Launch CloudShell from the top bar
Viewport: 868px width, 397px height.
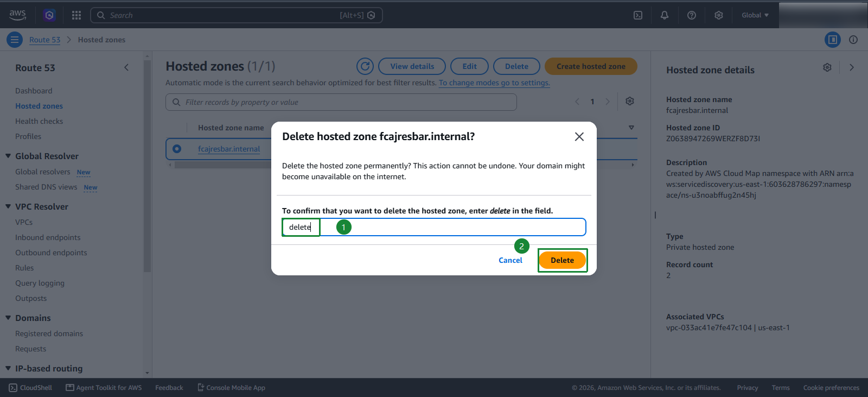638,15
